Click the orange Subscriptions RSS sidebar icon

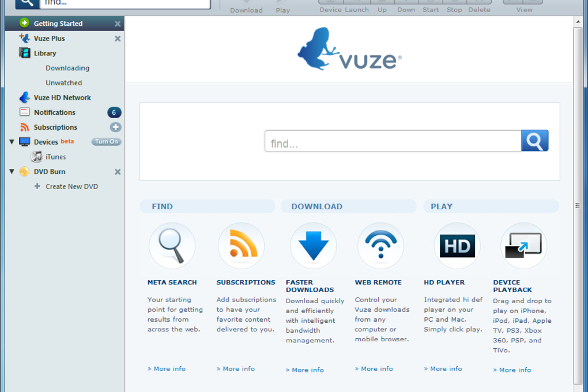pos(24,127)
